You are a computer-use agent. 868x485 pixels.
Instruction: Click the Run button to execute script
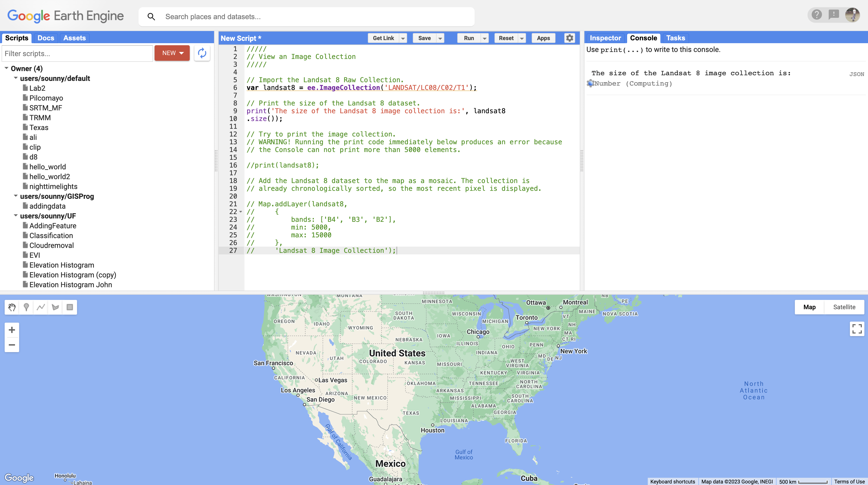[x=469, y=38]
